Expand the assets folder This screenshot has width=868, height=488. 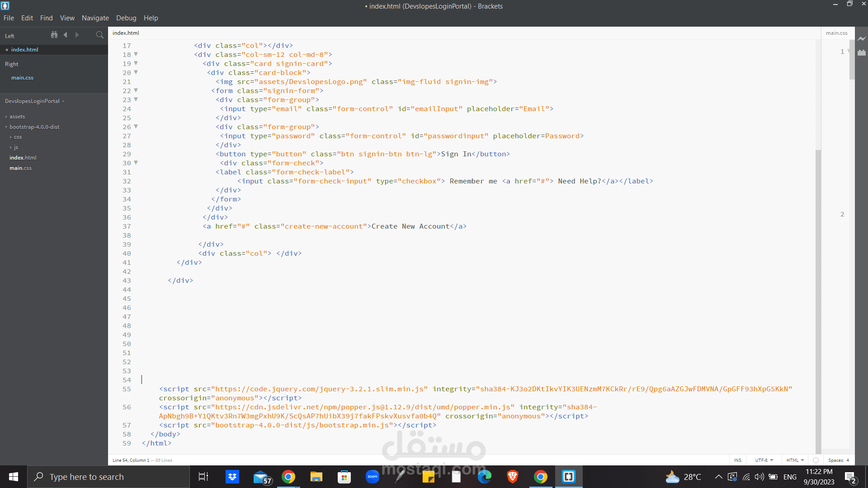point(17,117)
